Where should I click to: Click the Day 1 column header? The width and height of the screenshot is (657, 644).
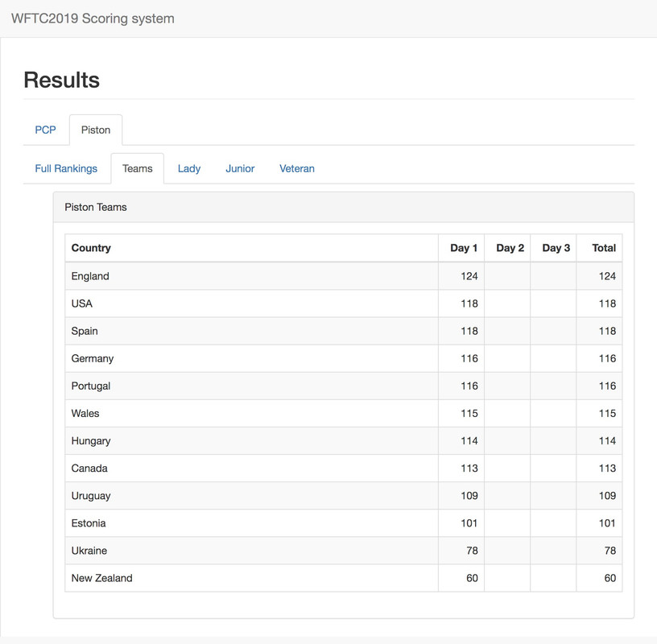(461, 248)
